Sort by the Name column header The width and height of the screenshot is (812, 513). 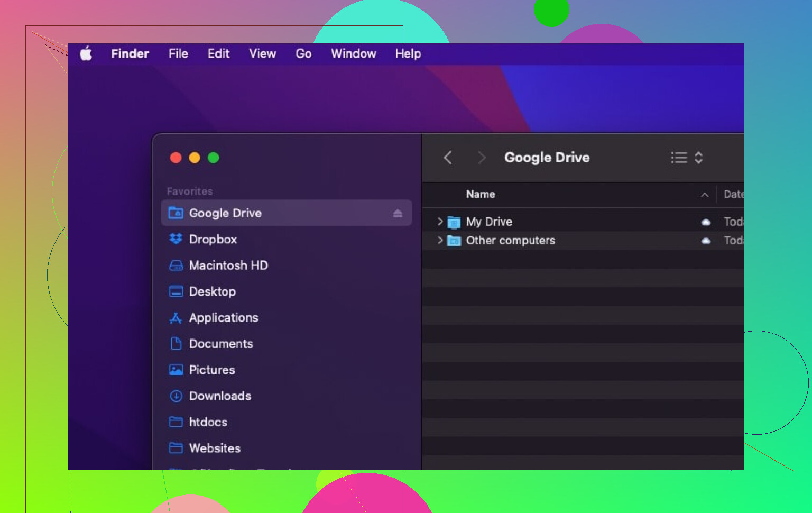coord(481,194)
